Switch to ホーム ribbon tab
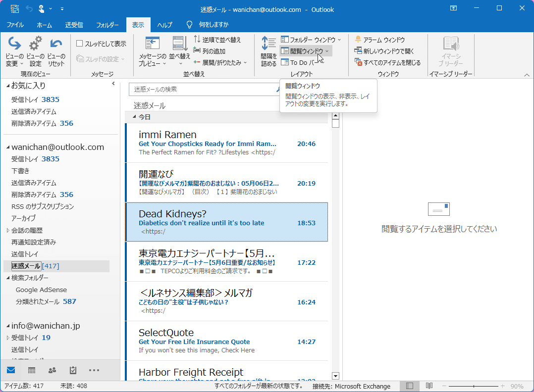Image resolution: width=534 pixels, height=392 pixels. click(x=44, y=25)
